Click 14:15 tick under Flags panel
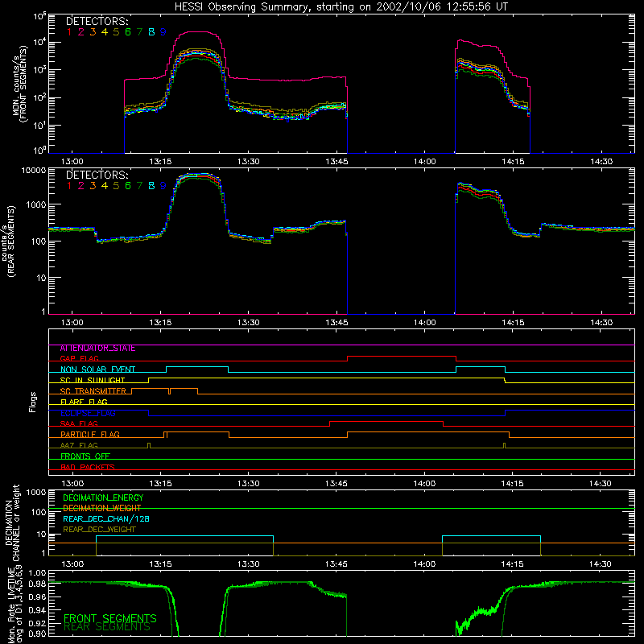 (513, 484)
